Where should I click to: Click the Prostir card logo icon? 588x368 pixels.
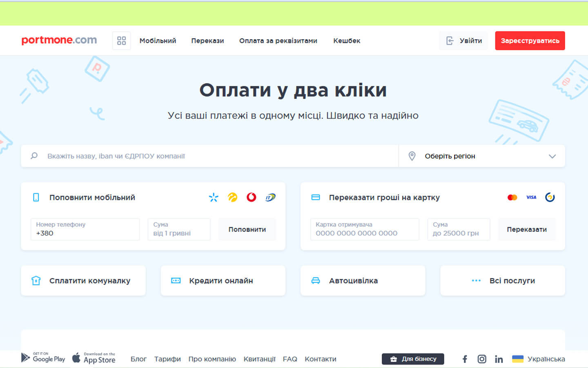point(550,197)
